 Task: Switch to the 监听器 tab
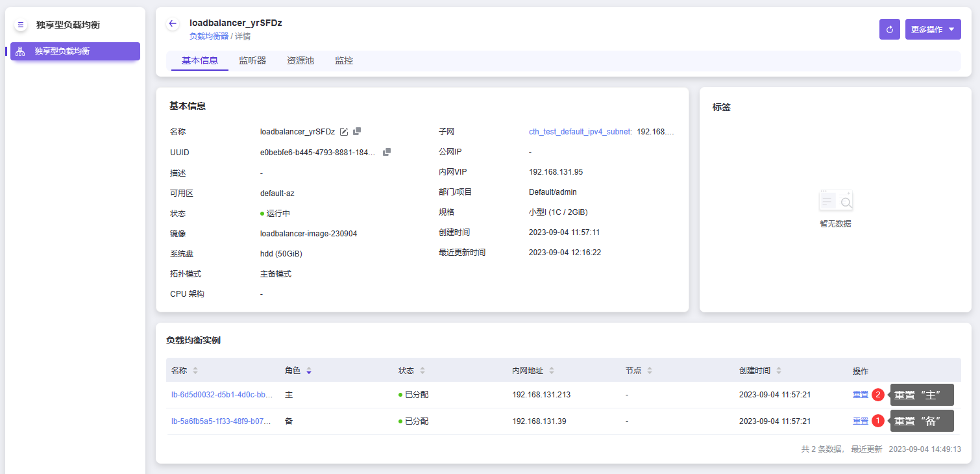(x=252, y=60)
